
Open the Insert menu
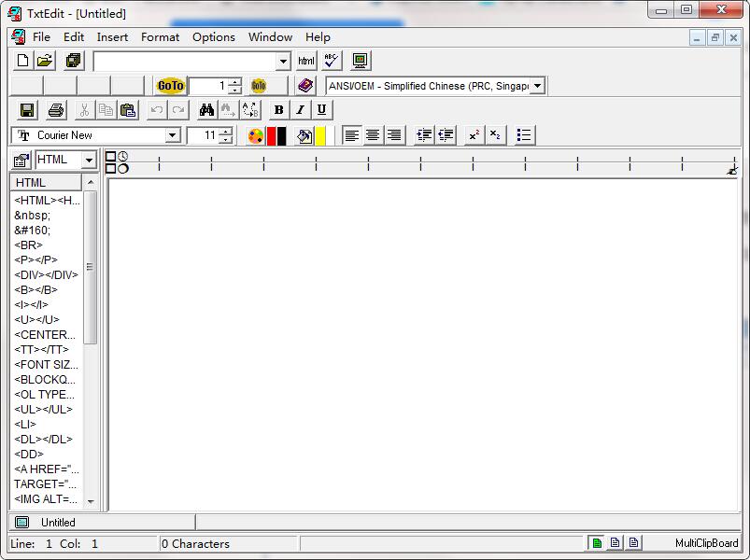coord(112,37)
